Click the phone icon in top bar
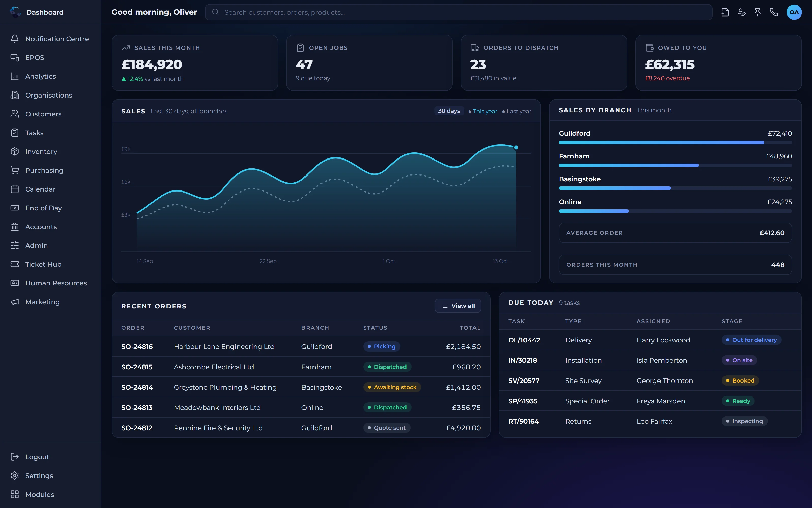812x508 pixels. point(774,12)
